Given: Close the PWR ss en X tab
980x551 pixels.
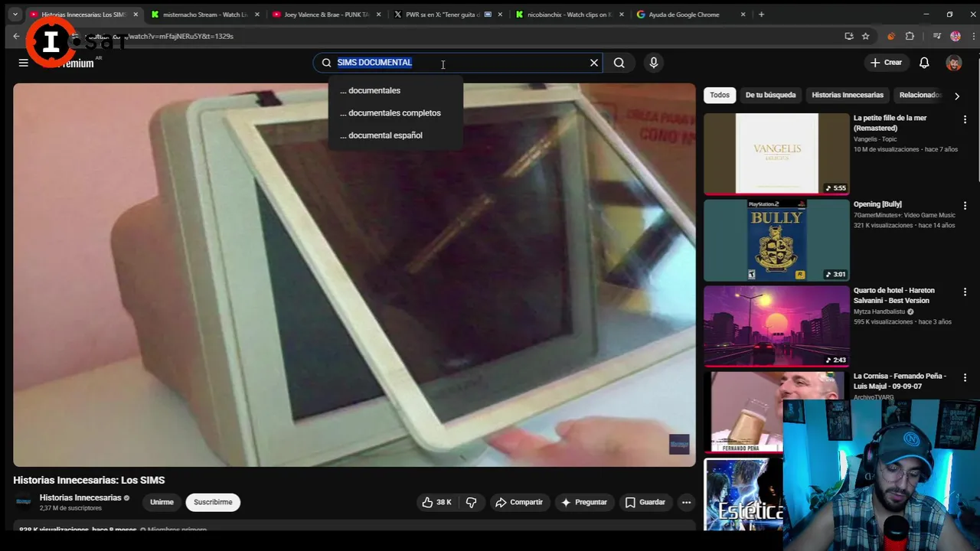Looking at the screenshot, I should tap(500, 15).
